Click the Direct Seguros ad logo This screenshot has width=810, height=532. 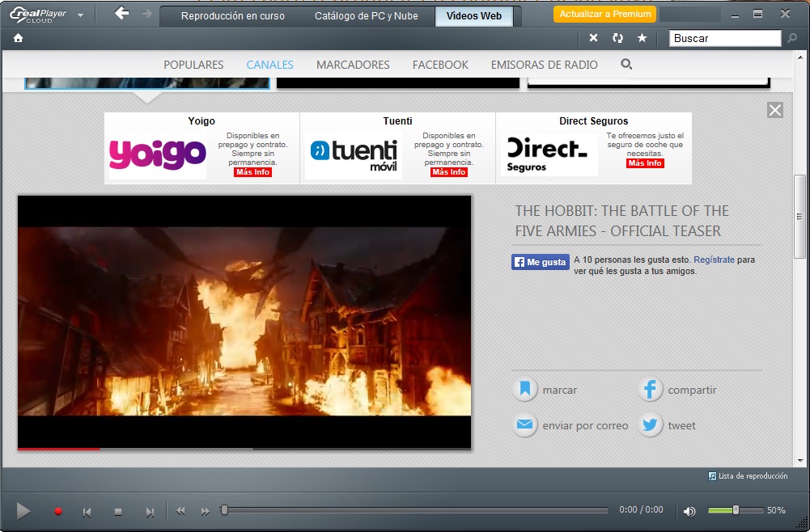[x=549, y=153]
